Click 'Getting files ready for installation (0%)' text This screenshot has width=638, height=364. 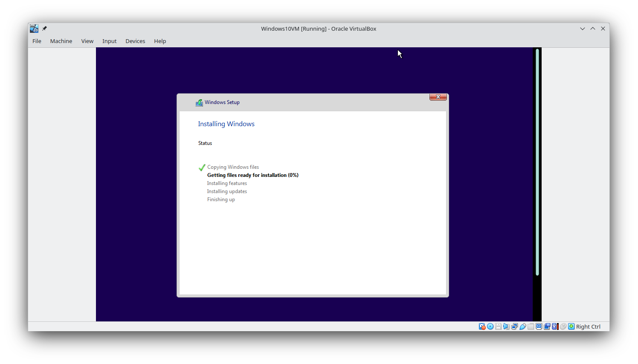(253, 175)
